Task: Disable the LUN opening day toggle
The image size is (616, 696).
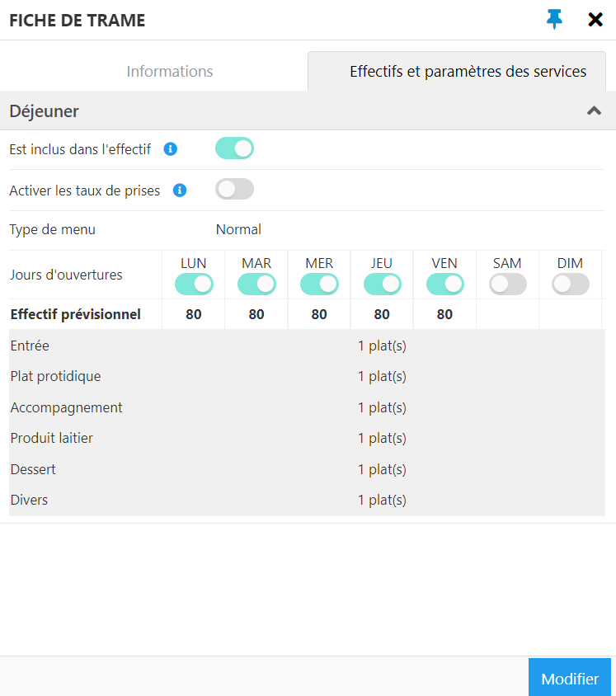Action: (194, 284)
